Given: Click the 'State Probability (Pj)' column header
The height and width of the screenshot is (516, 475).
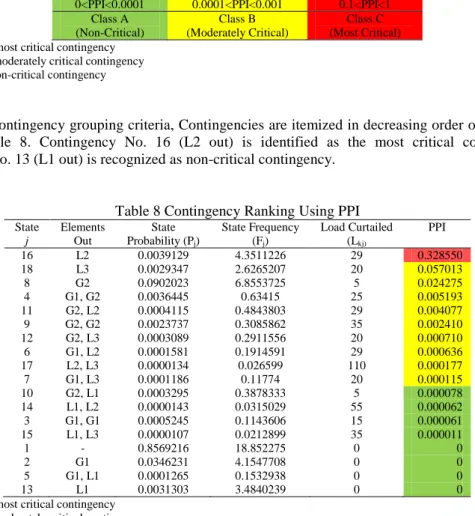Looking at the screenshot, I should pos(163,234).
